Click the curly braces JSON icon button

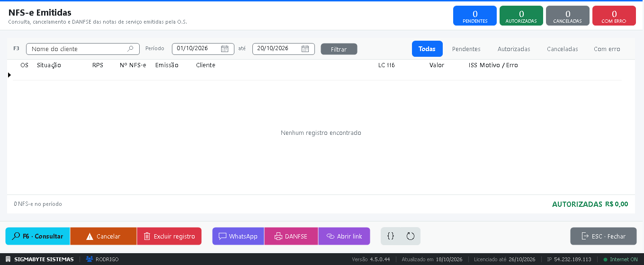(x=391, y=236)
